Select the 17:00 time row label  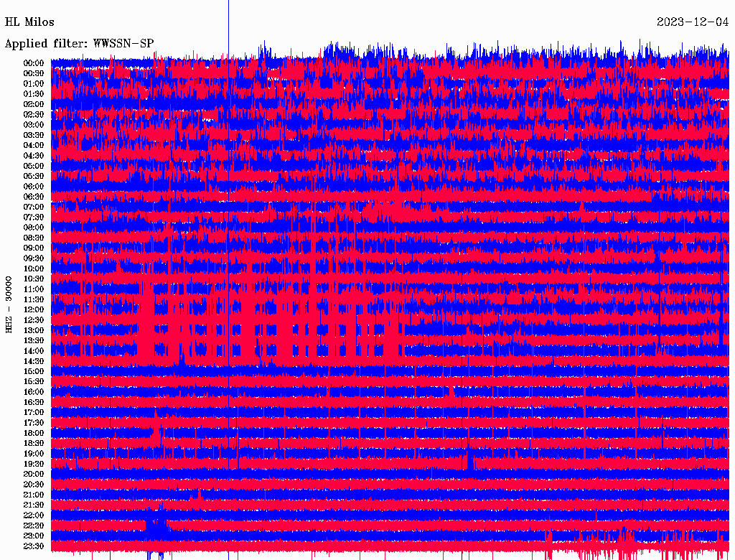(x=33, y=413)
